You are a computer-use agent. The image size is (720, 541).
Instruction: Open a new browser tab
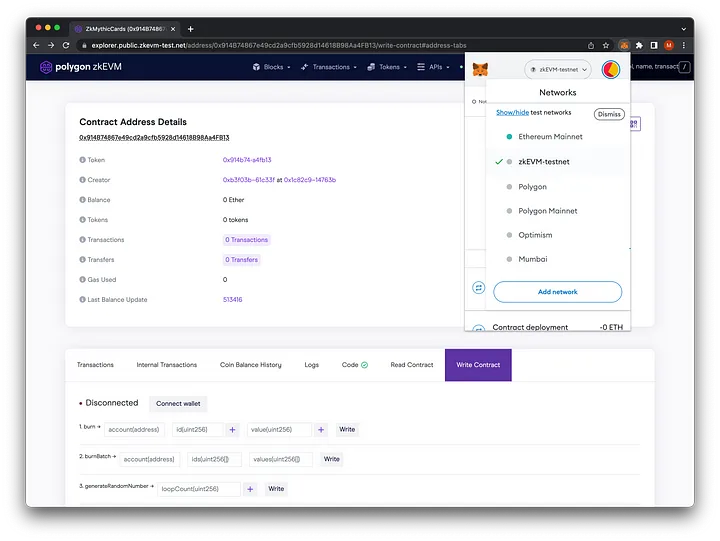[191, 29]
